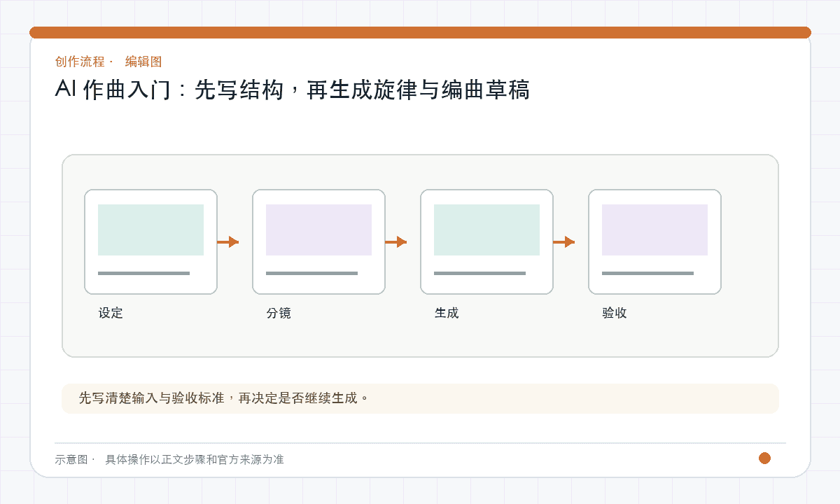The width and height of the screenshot is (840, 504).
Task: Click purple image placeholder in 验收 card
Action: [654, 230]
